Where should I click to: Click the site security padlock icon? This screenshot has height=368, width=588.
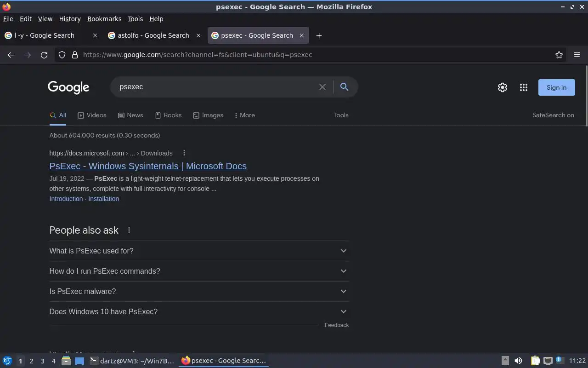click(75, 55)
